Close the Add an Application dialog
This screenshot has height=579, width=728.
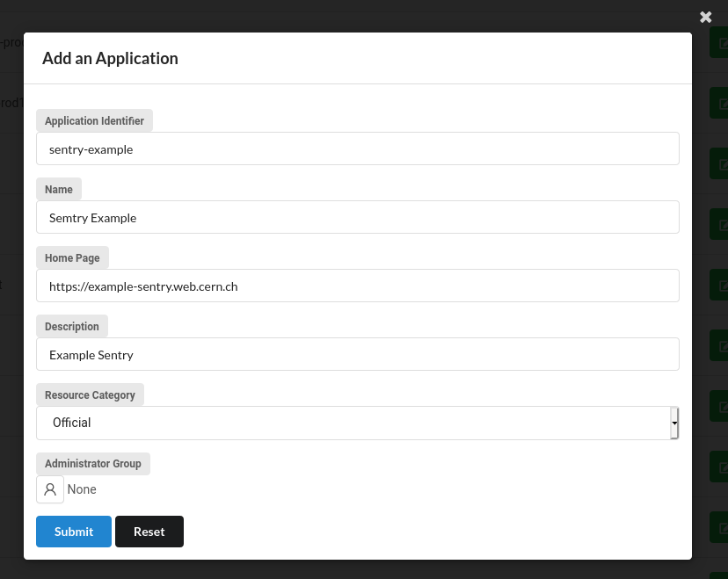705,17
